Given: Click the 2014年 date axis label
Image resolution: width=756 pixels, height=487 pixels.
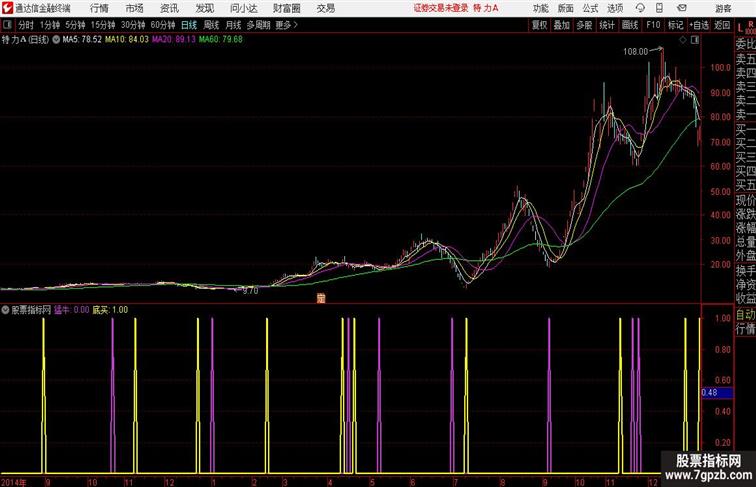Looking at the screenshot, I should click(14, 482).
